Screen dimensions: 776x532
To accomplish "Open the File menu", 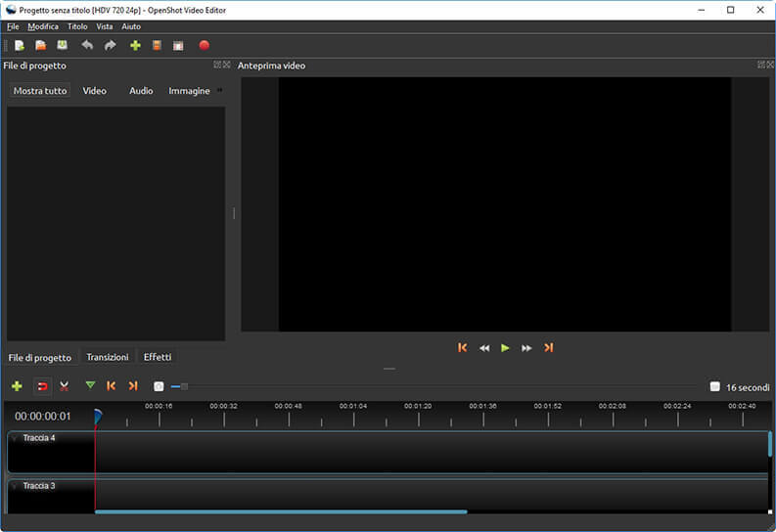I will coord(13,26).
